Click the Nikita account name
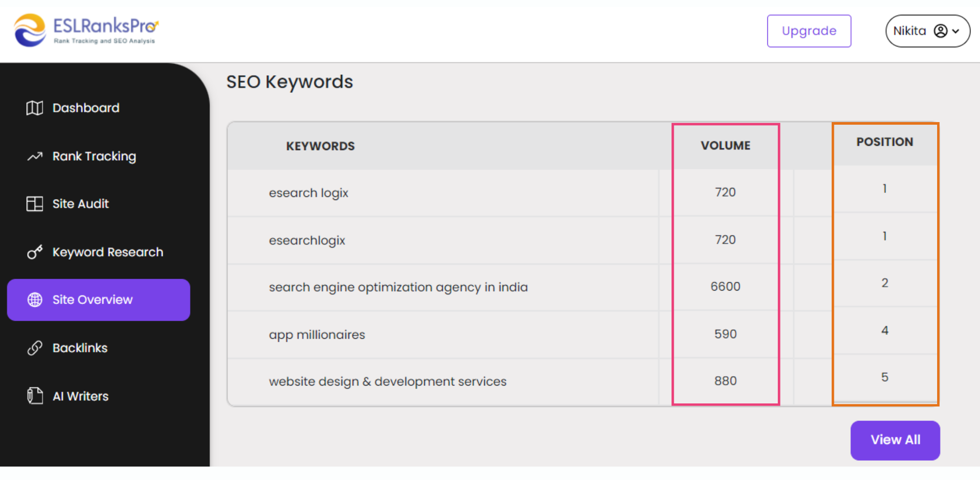Viewport: 980px width, 480px height. pos(910,31)
